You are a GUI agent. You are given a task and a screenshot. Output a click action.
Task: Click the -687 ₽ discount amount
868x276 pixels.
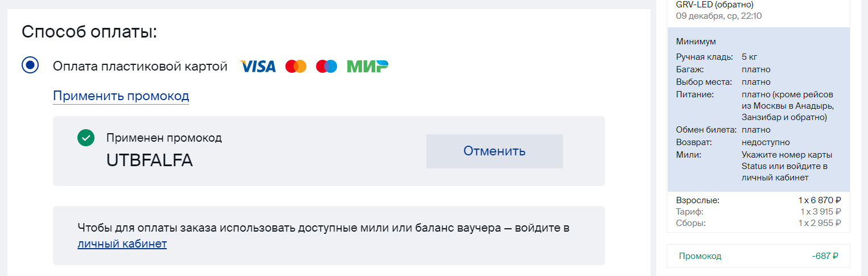pyautogui.click(x=825, y=256)
